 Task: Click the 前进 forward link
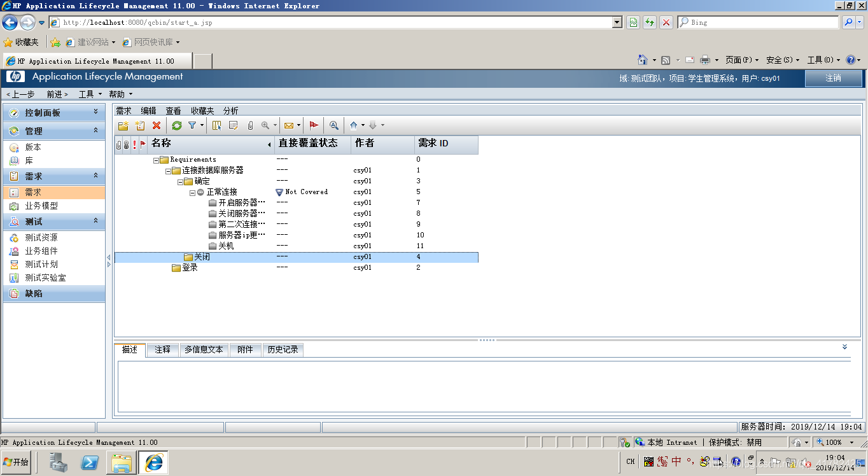click(57, 94)
